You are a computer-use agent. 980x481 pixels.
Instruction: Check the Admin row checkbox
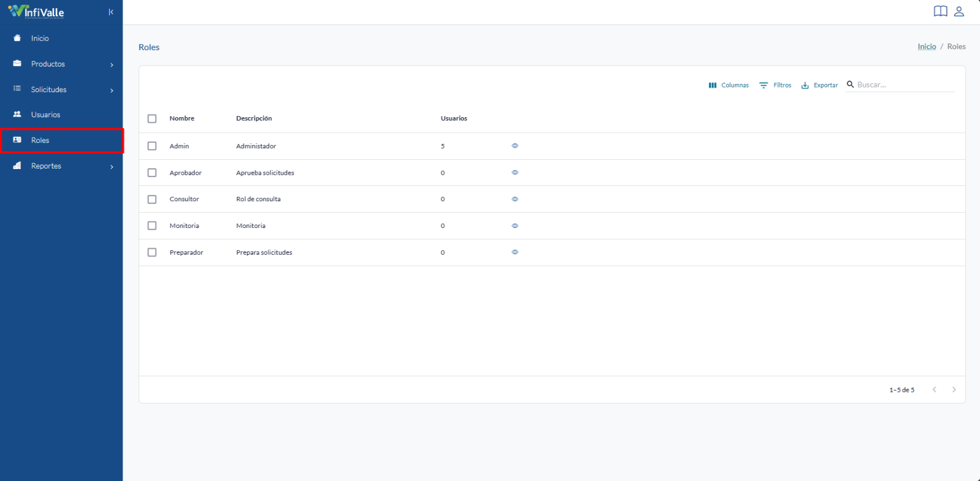(x=152, y=146)
